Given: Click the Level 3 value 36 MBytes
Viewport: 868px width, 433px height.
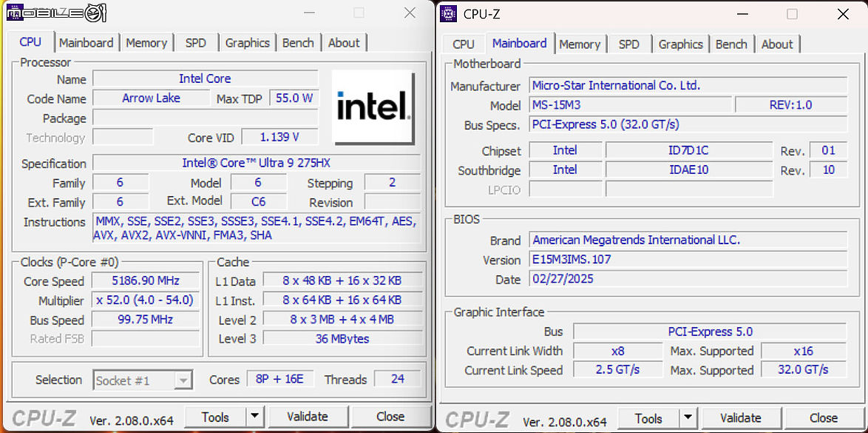Looking at the screenshot, I should 342,338.
